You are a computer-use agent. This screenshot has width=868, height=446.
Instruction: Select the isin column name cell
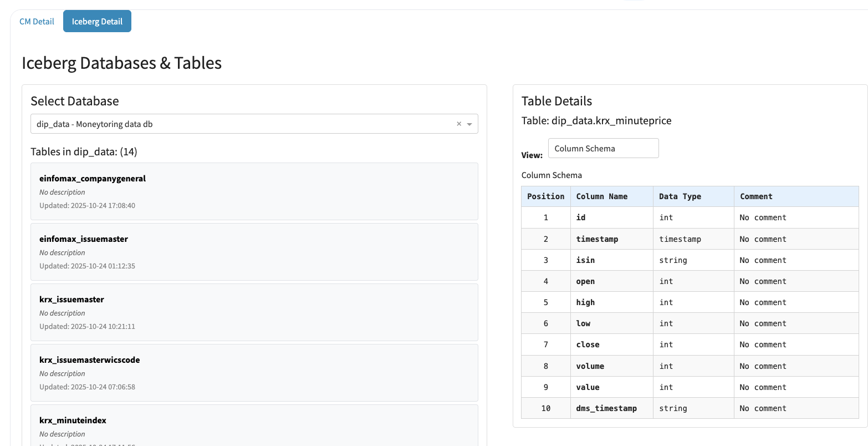585,260
